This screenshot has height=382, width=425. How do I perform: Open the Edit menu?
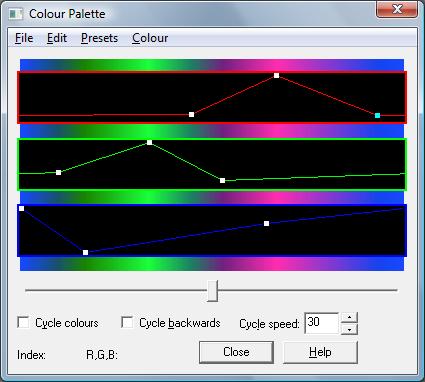(x=57, y=38)
